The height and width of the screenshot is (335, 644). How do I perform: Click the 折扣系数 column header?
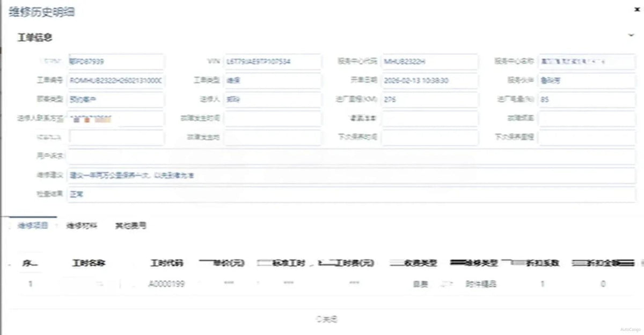[x=543, y=263]
